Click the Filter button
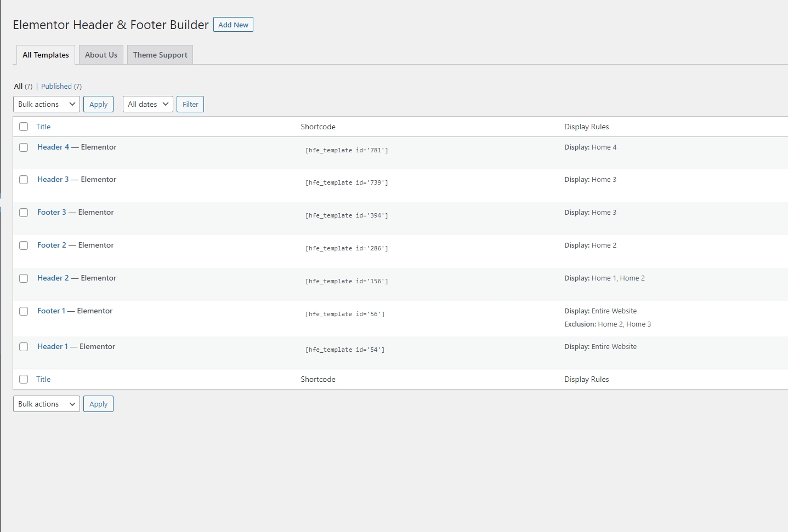The width and height of the screenshot is (788, 532). [190, 104]
